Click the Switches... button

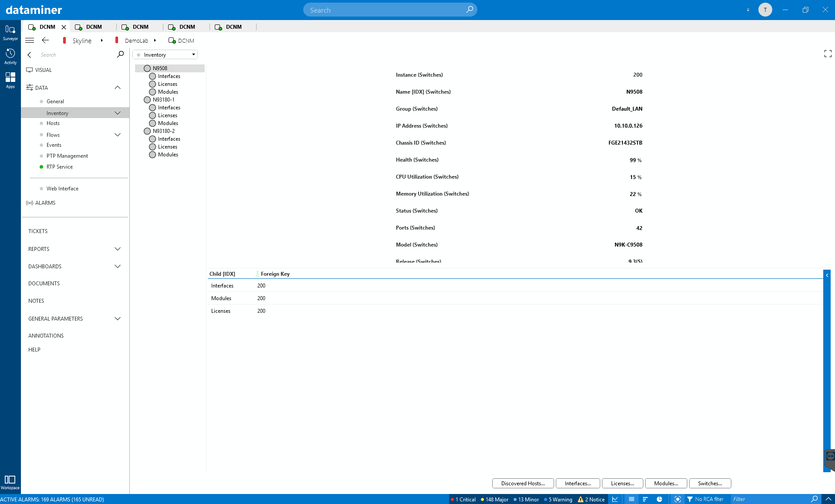[x=710, y=484]
